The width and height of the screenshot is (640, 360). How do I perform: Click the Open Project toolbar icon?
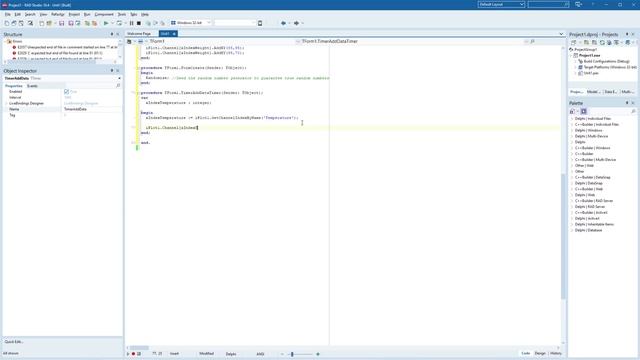78,23
